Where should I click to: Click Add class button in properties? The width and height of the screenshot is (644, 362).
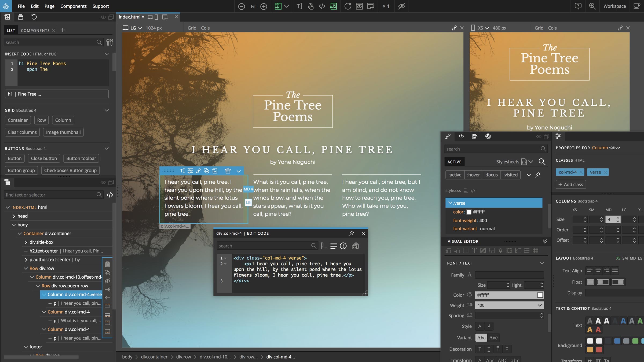(570, 185)
